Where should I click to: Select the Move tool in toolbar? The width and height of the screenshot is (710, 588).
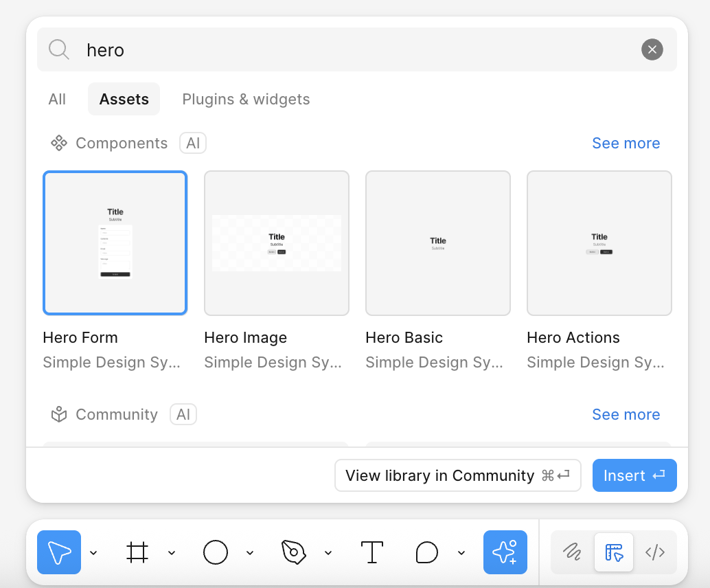[x=59, y=552]
